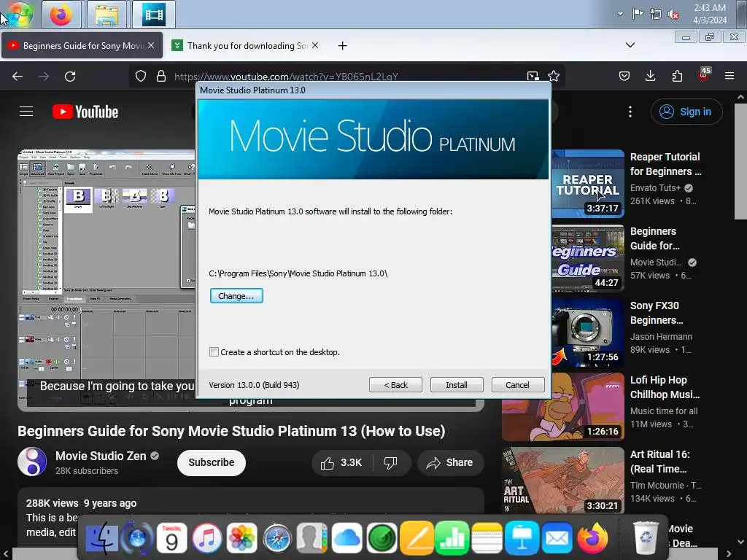This screenshot has height=560, width=747.
Task: Click the network tray icon
Action: (x=656, y=14)
